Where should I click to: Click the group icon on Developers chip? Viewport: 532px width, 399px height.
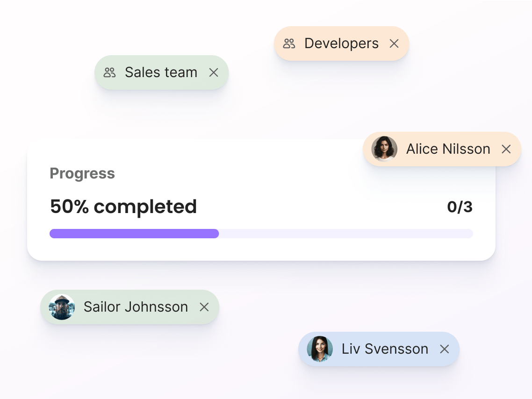(x=289, y=43)
